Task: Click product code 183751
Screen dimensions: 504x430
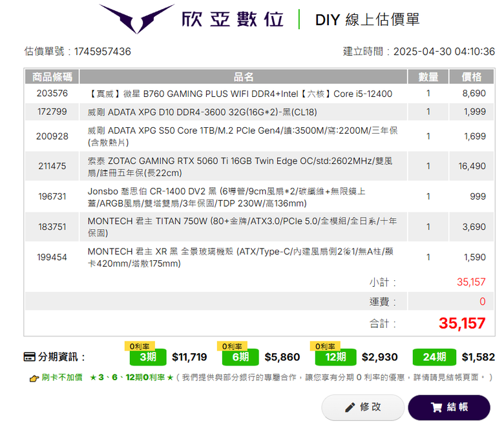Action: pyautogui.click(x=52, y=227)
